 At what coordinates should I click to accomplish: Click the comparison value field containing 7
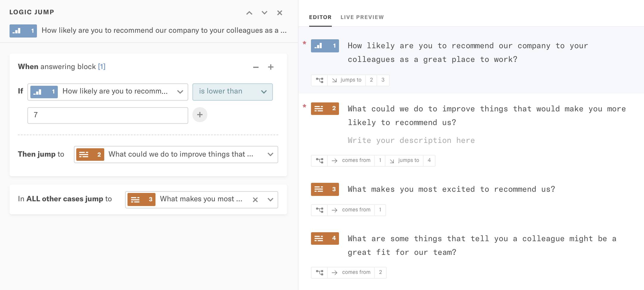[x=108, y=115]
